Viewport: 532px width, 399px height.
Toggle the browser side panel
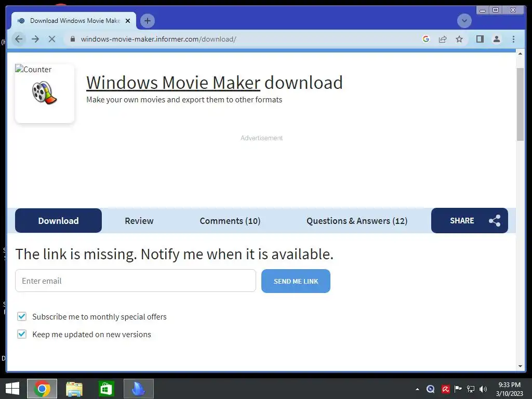tap(480, 39)
